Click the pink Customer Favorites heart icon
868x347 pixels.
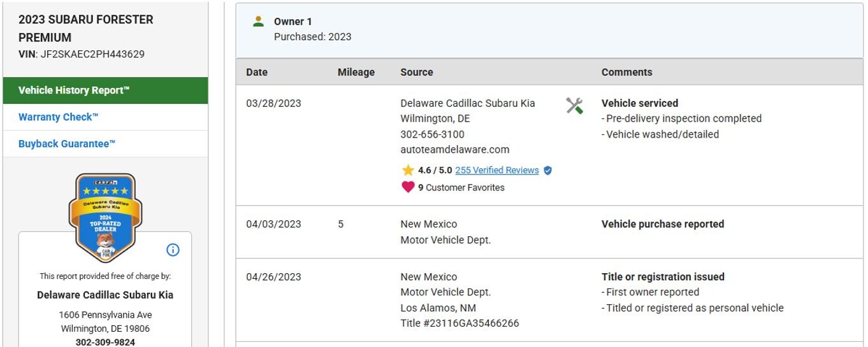tap(408, 187)
